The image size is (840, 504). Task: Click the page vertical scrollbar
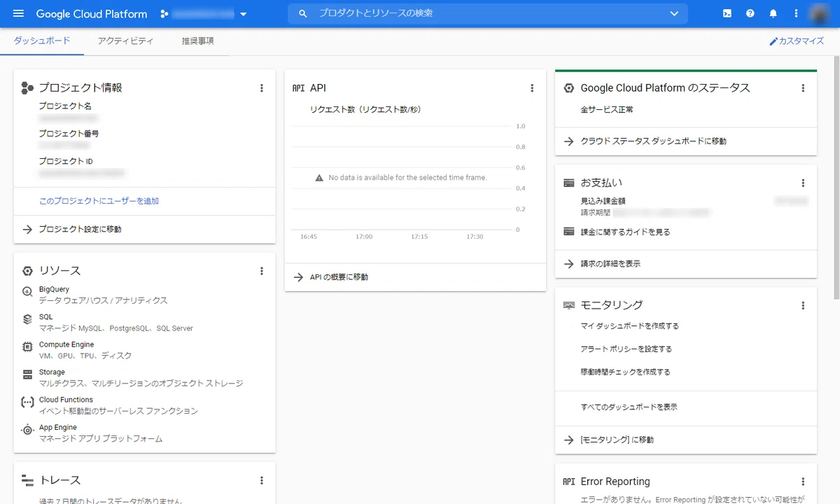pos(836,178)
